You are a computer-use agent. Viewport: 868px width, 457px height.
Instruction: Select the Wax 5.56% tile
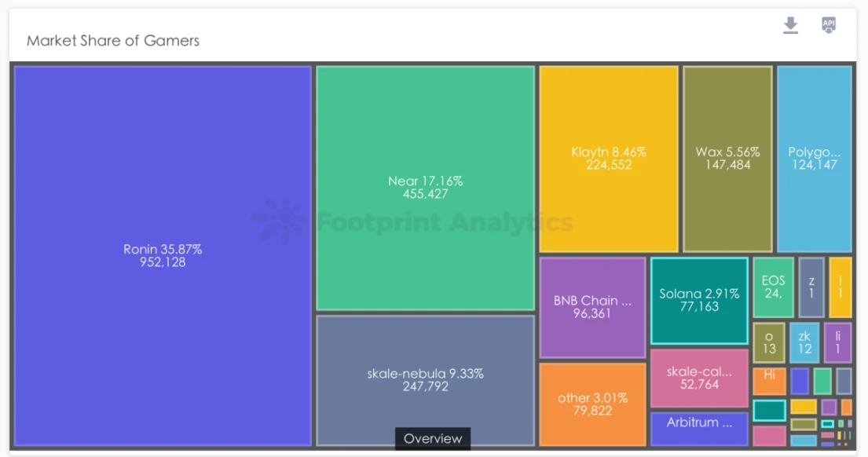click(x=727, y=159)
